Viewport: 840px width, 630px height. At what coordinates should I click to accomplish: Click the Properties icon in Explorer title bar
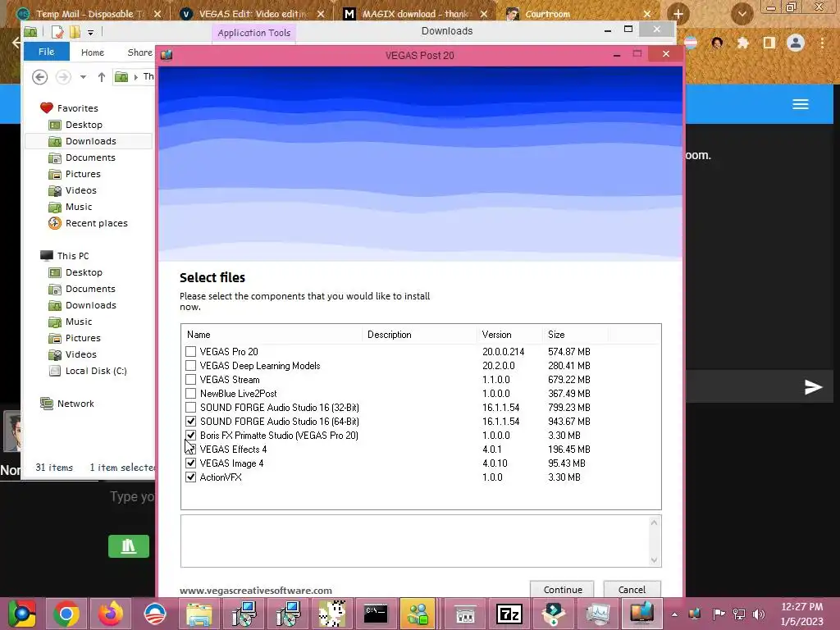pyautogui.click(x=57, y=32)
